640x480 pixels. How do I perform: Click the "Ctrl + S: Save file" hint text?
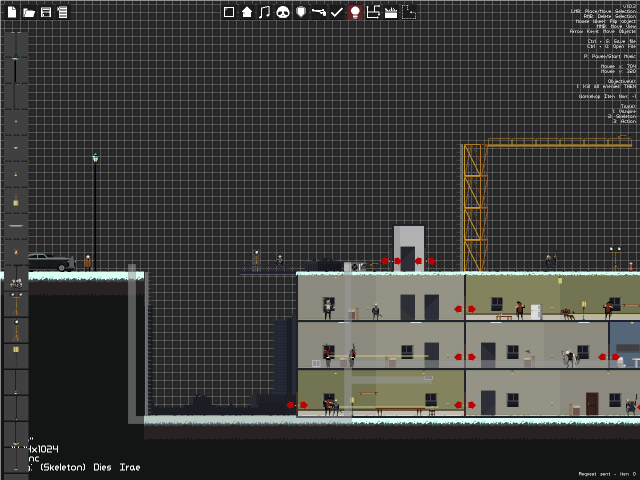coord(612,41)
